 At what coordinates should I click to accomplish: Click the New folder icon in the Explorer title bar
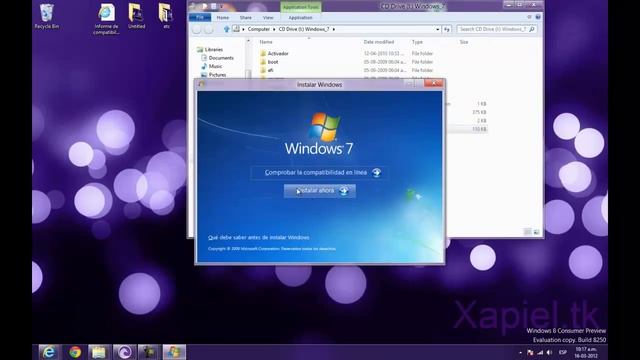coord(213,7)
